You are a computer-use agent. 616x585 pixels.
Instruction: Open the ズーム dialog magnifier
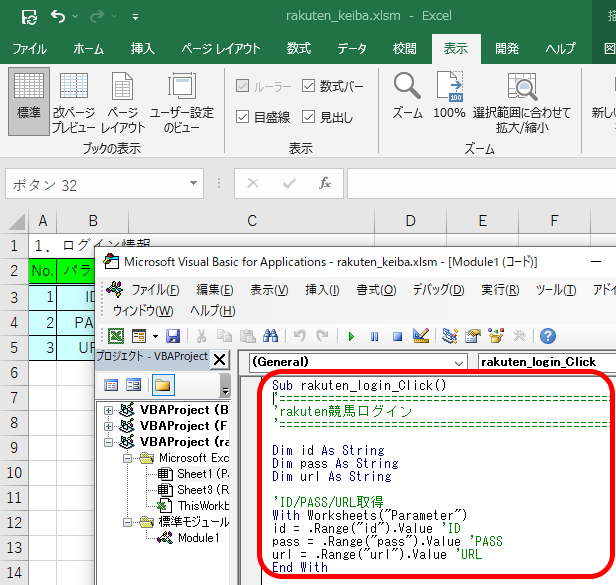tap(407, 95)
